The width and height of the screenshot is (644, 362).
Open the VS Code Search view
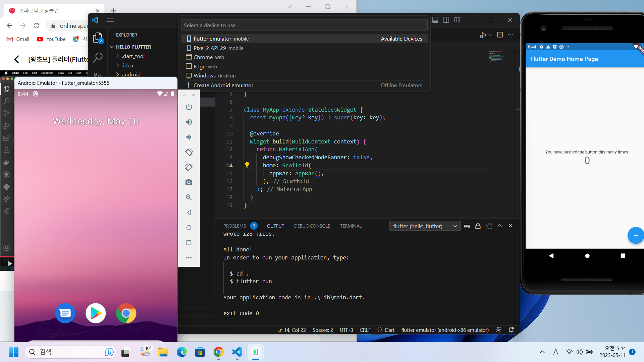pyautogui.click(x=98, y=57)
